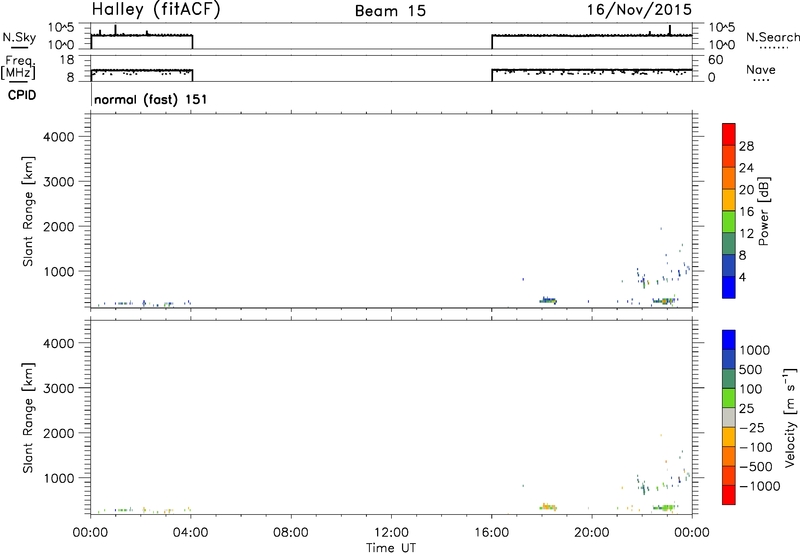Click the '2000' tick in the velocity panel

[59, 433]
